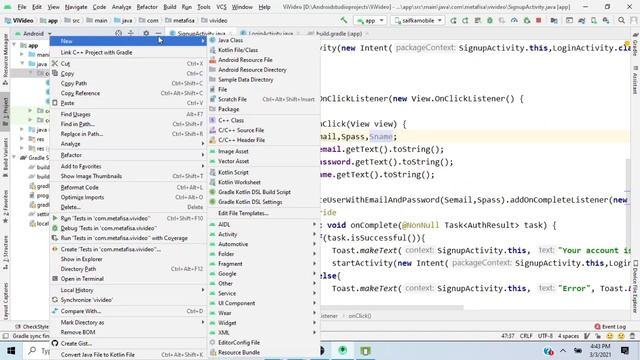The image size is (640, 360).
Task: Open the Navigate menu
Action: [76, 7]
